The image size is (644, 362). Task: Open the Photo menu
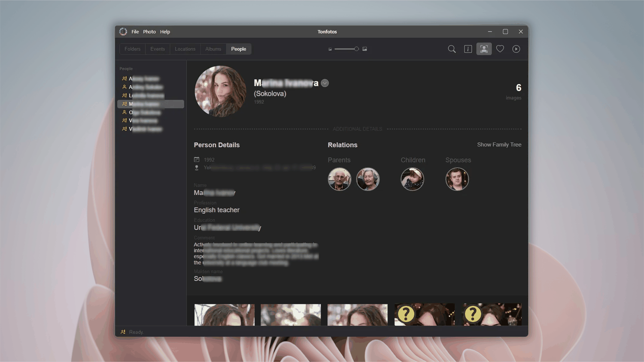[x=149, y=32]
